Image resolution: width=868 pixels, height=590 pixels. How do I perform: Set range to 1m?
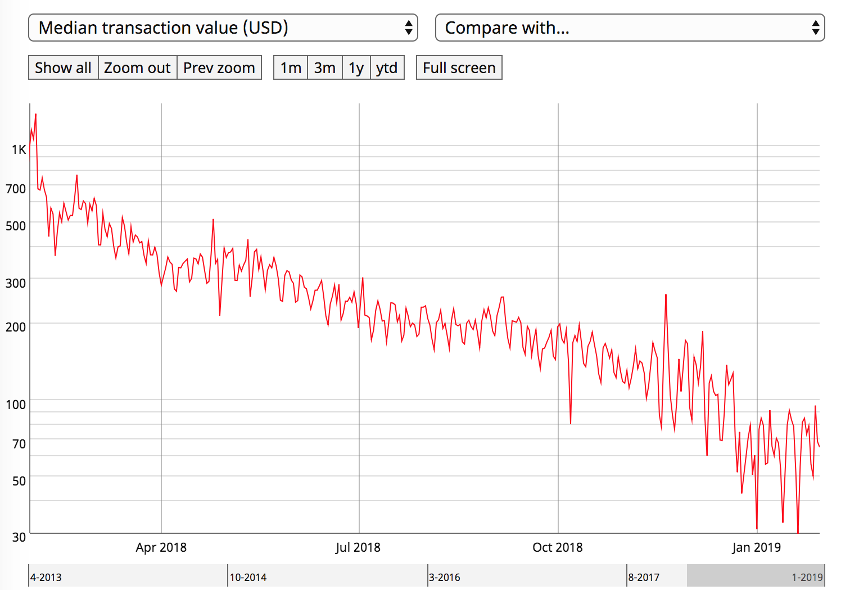(291, 67)
